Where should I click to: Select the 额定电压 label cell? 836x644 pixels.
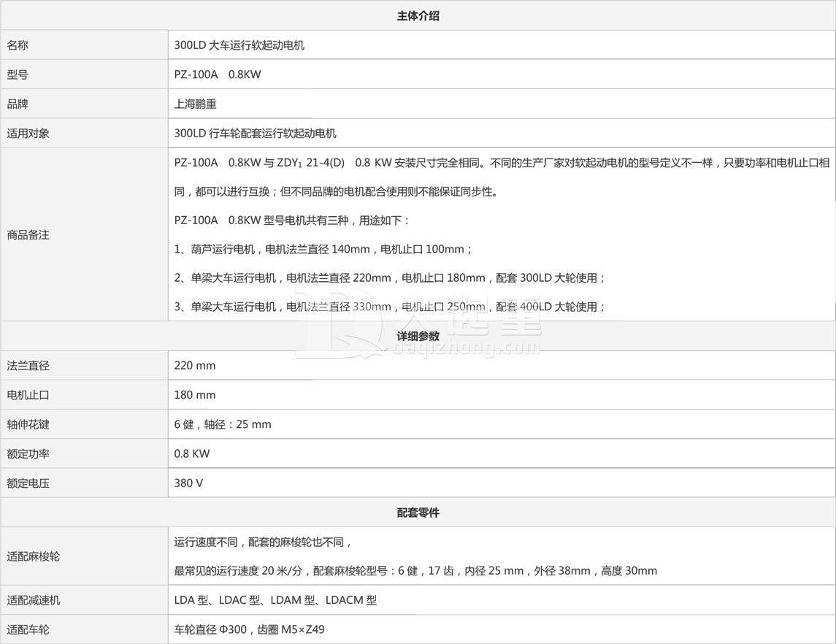pos(84,483)
